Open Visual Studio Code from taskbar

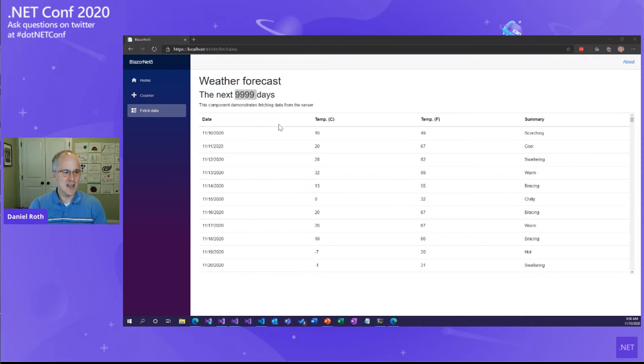(261, 321)
